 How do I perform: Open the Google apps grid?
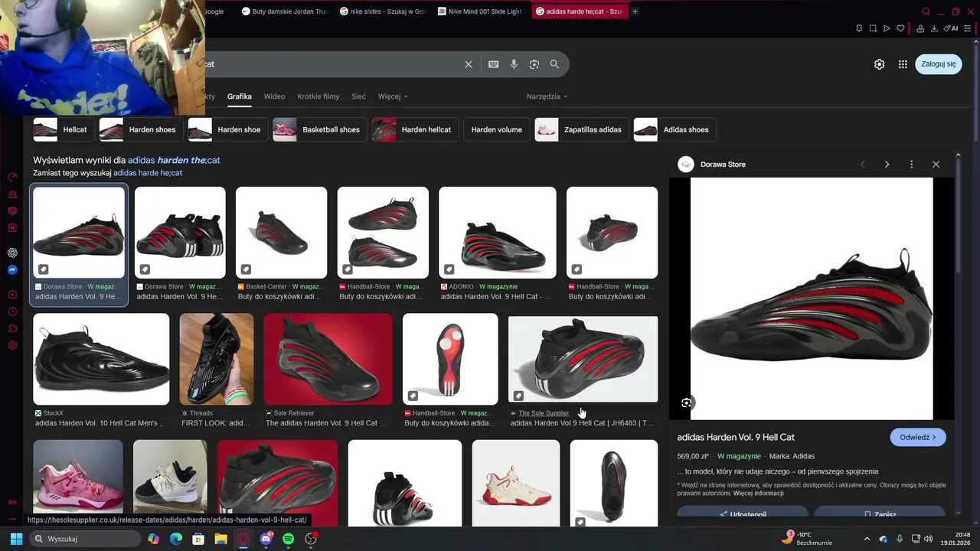pyautogui.click(x=903, y=64)
